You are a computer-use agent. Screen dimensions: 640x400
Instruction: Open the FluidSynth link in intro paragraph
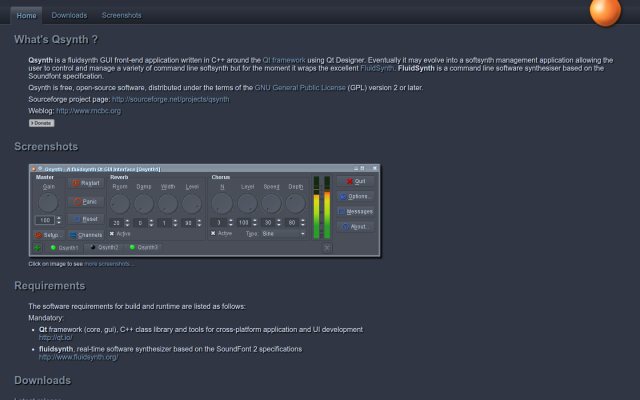coord(377,68)
